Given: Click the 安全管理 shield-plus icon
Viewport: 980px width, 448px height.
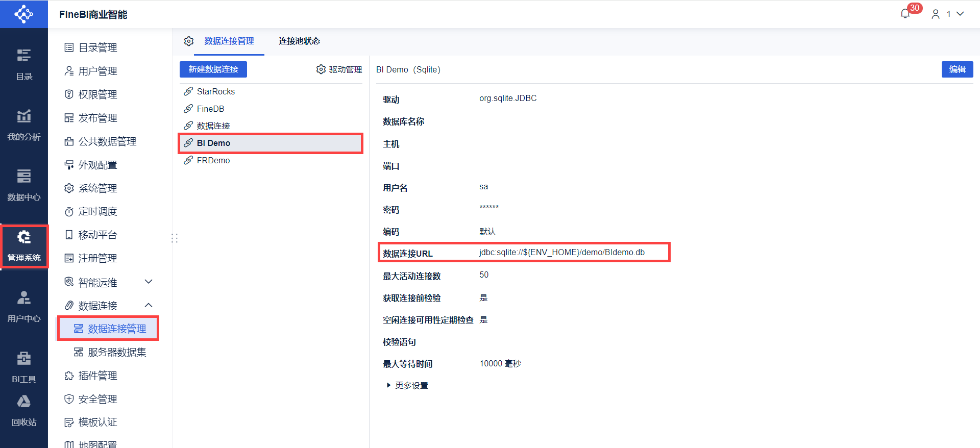Looking at the screenshot, I should tap(69, 399).
